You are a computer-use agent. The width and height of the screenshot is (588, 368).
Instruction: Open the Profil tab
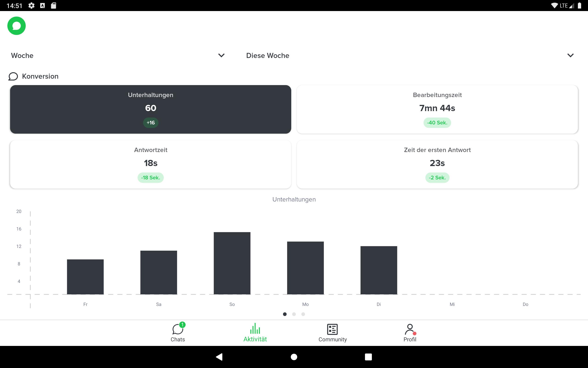coord(410,333)
